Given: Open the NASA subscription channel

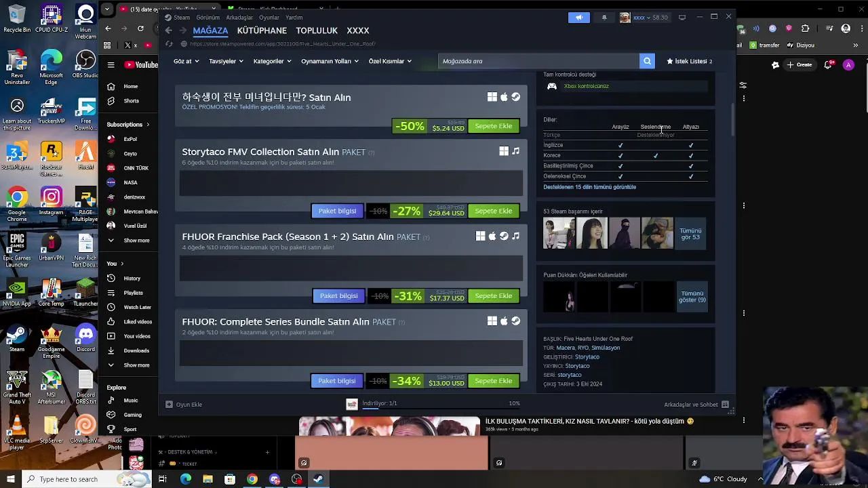Looking at the screenshot, I should point(130,182).
